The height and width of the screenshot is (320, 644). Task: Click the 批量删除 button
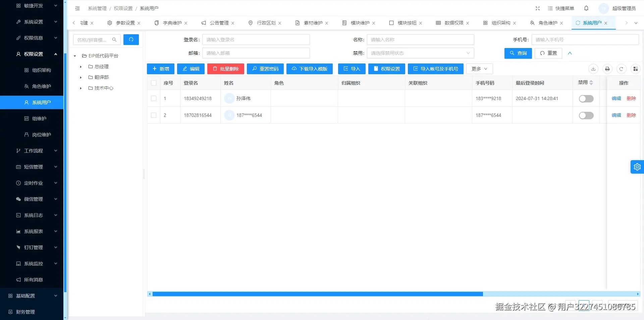coord(226,69)
